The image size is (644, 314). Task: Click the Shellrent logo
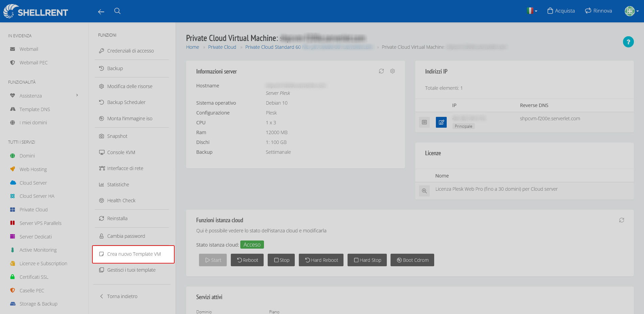[36, 11]
